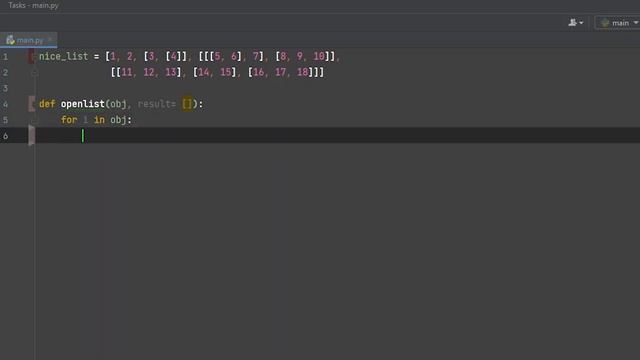The image size is (640, 360).
Task: Click the result= parameter text
Action: click(x=157, y=104)
